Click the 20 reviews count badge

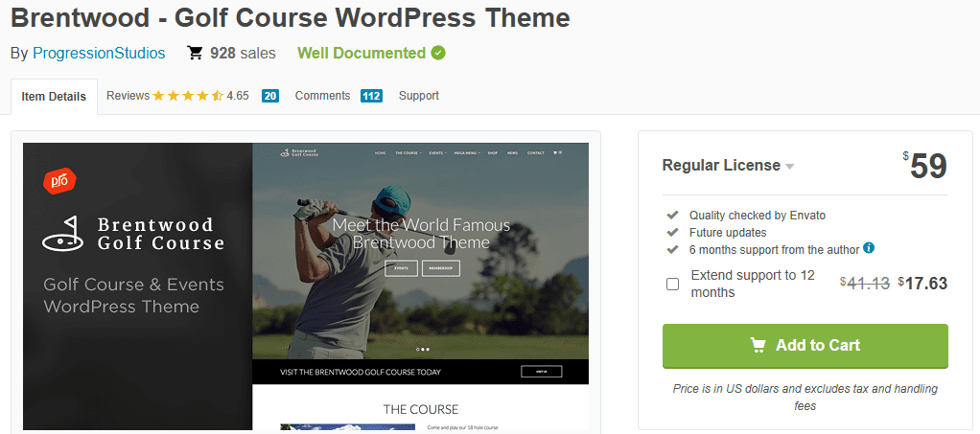(270, 96)
